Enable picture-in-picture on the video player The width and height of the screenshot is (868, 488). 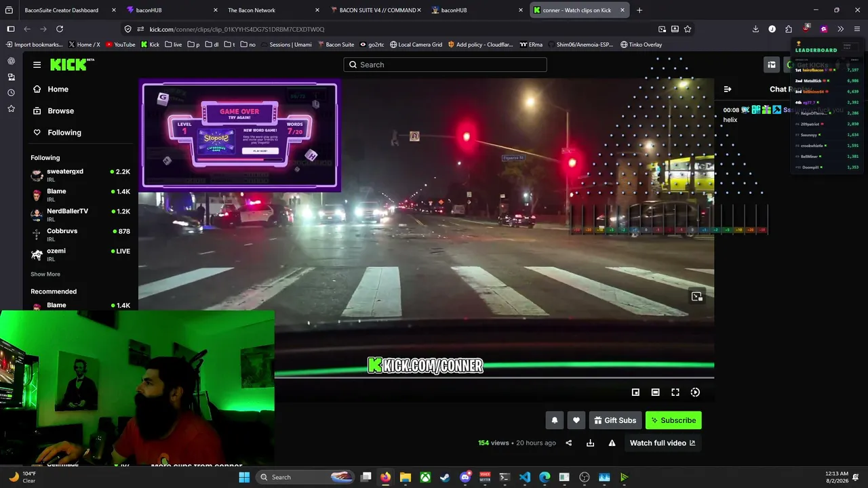coord(635,392)
